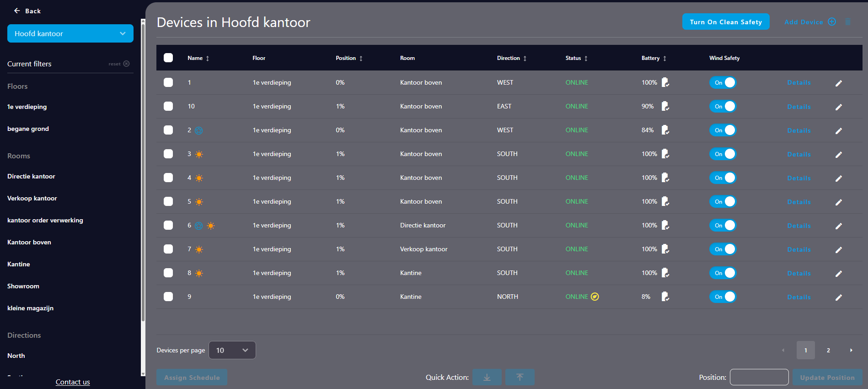Edit device 5 with the pencil icon

(x=839, y=202)
